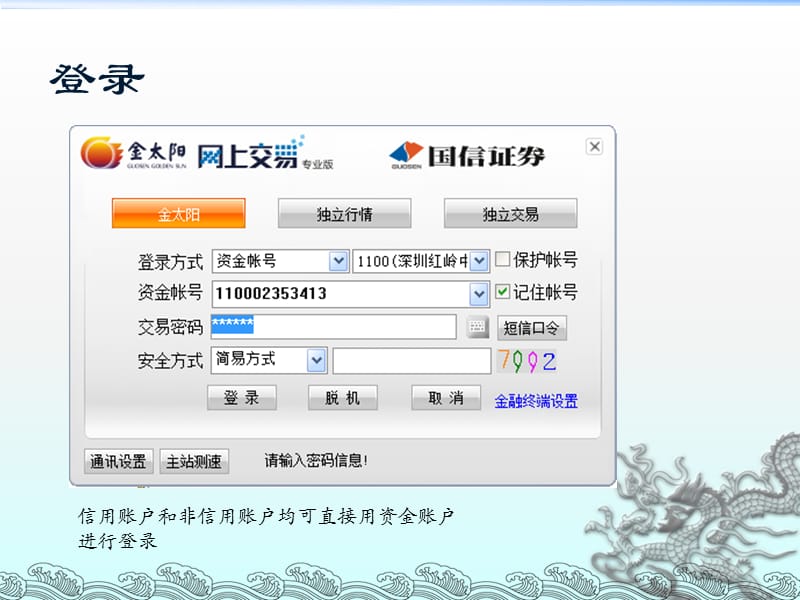The height and width of the screenshot is (600, 800).
Task: Click the Guosen Golden Sun logo
Action: click(133, 153)
